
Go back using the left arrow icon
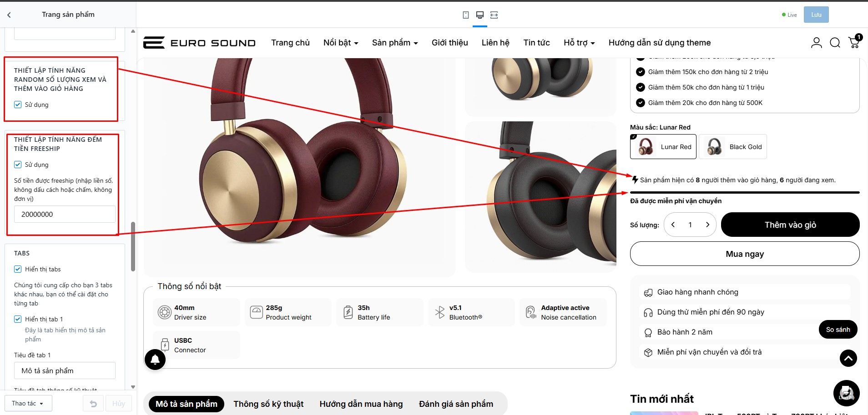click(9, 15)
